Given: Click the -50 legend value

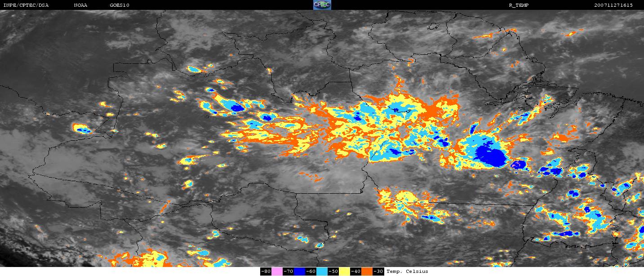Looking at the screenshot, I should [x=333, y=272].
